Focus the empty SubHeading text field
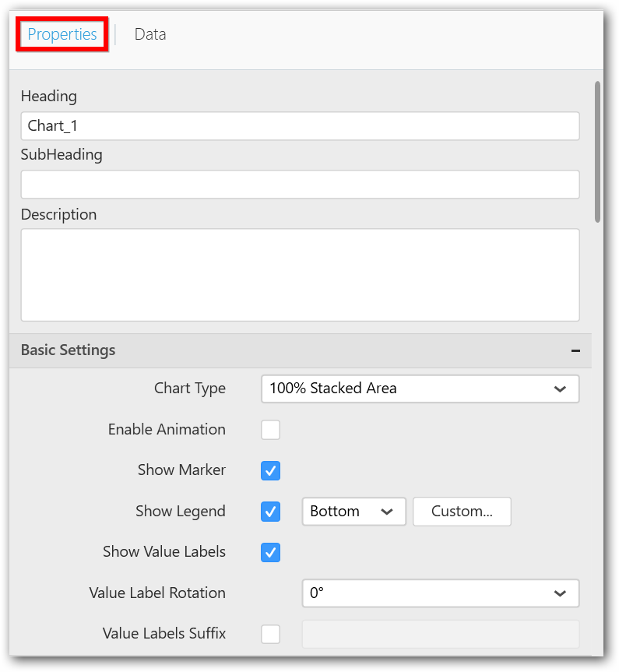619x672 pixels. 300,185
